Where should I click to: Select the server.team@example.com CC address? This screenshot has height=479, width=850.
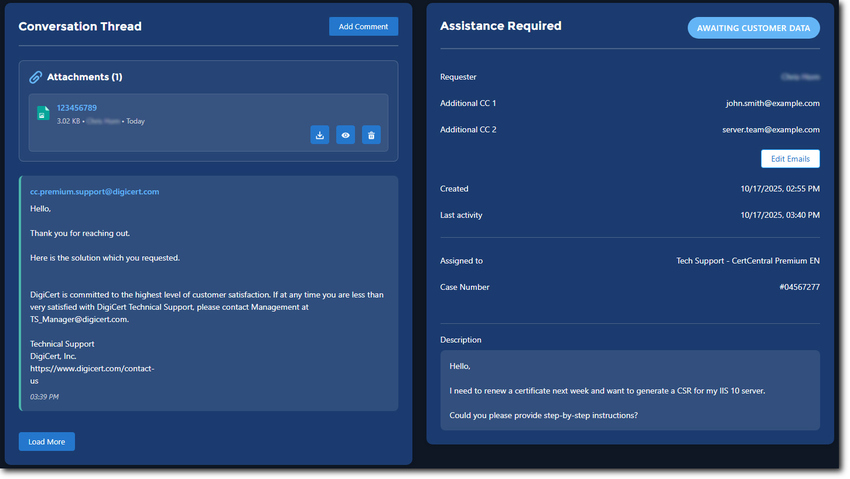tap(770, 129)
